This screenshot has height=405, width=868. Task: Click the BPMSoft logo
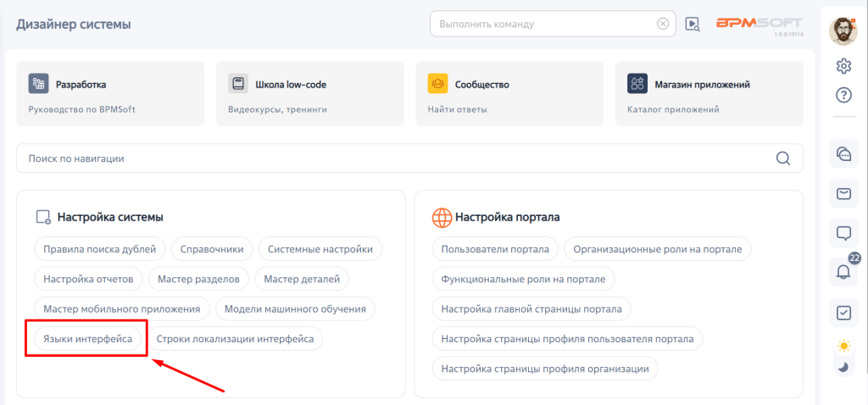coord(759,23)
